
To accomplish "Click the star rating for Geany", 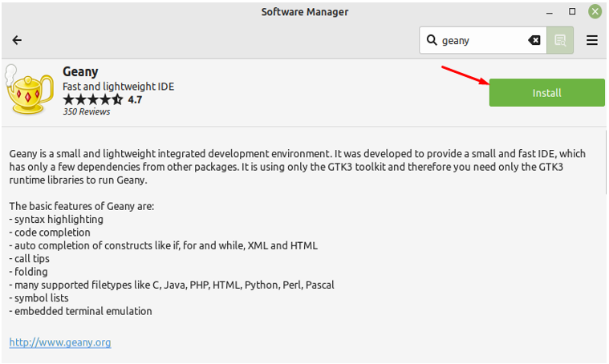I will 92,100.
